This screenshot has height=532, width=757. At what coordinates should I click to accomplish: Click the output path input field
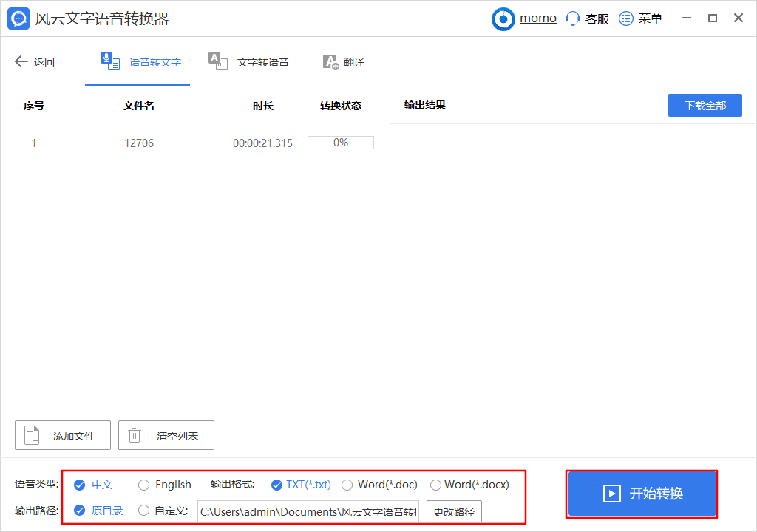pyautogui.click(x=308, y=512)
